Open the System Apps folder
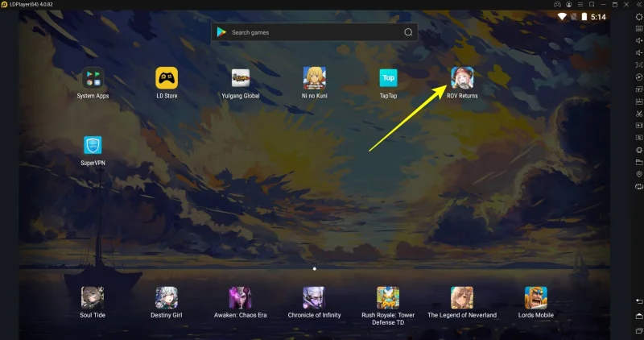The width and height of the screenshot is (644, 340). tap(93, 77)
